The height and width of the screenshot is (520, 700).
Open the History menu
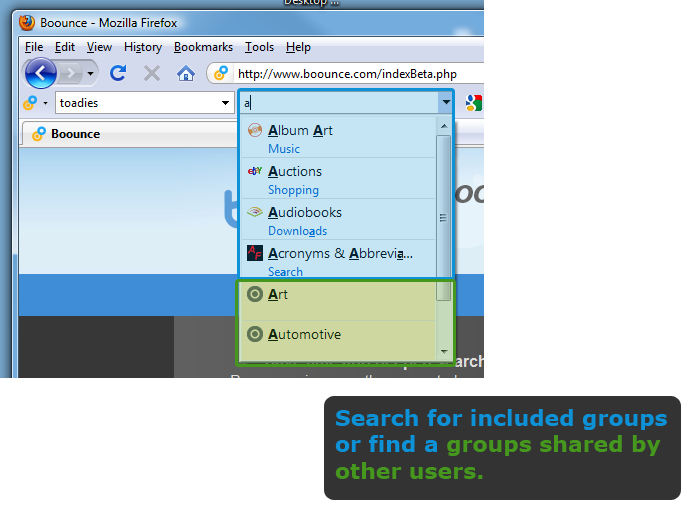tap(143, 47)
